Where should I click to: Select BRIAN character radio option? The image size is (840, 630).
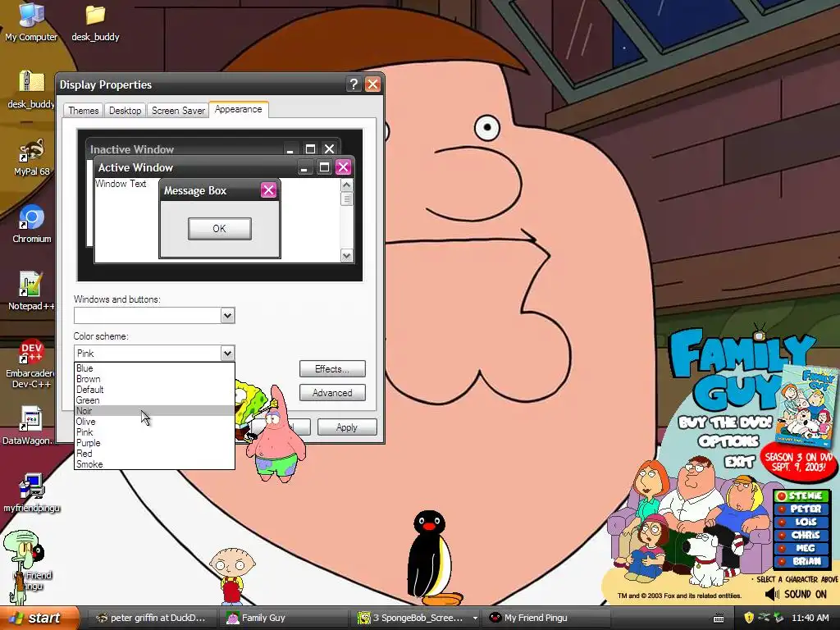[x=801, y=561]
